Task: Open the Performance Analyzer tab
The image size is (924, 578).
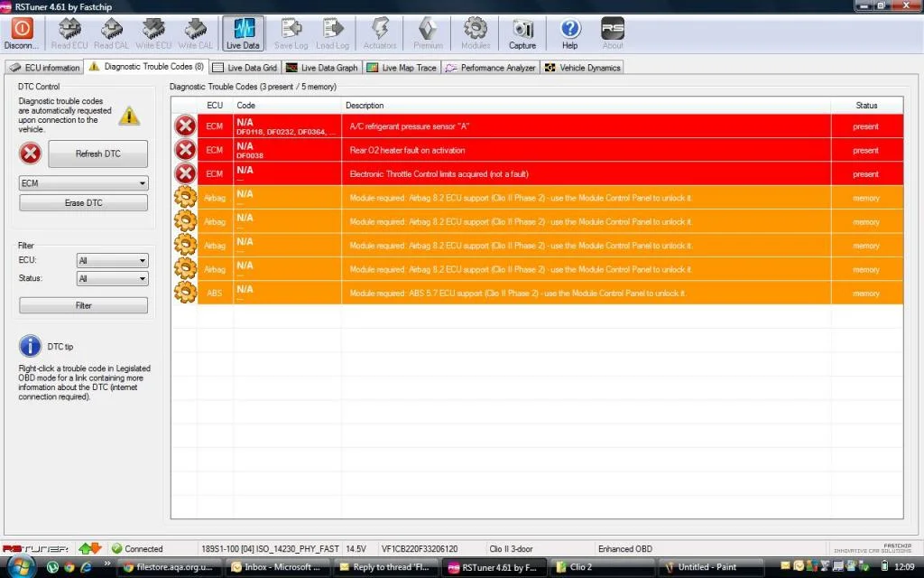Action: click(491, 68)
